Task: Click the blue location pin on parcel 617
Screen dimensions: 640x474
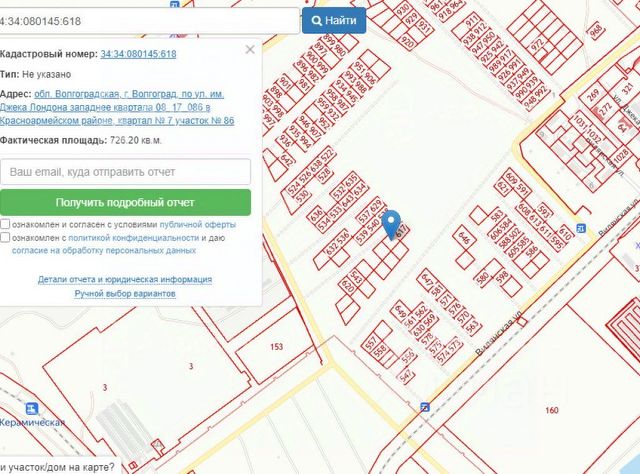Action: click(391, 224)
